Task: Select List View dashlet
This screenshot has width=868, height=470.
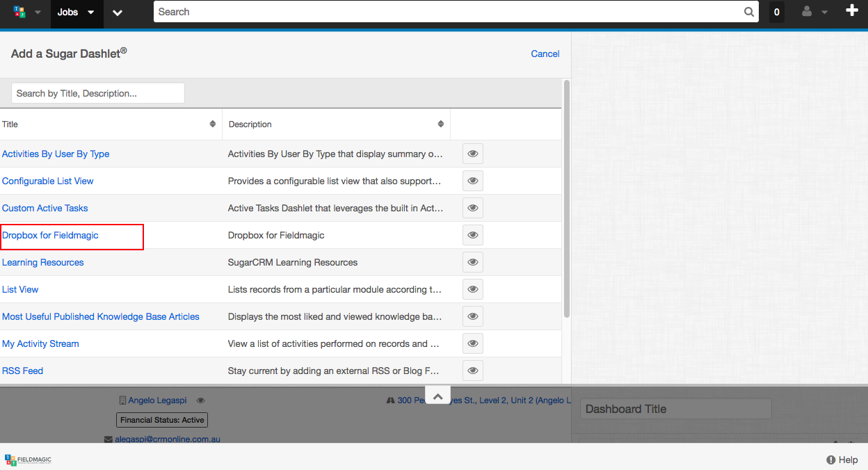Action: tap(20, 289)
